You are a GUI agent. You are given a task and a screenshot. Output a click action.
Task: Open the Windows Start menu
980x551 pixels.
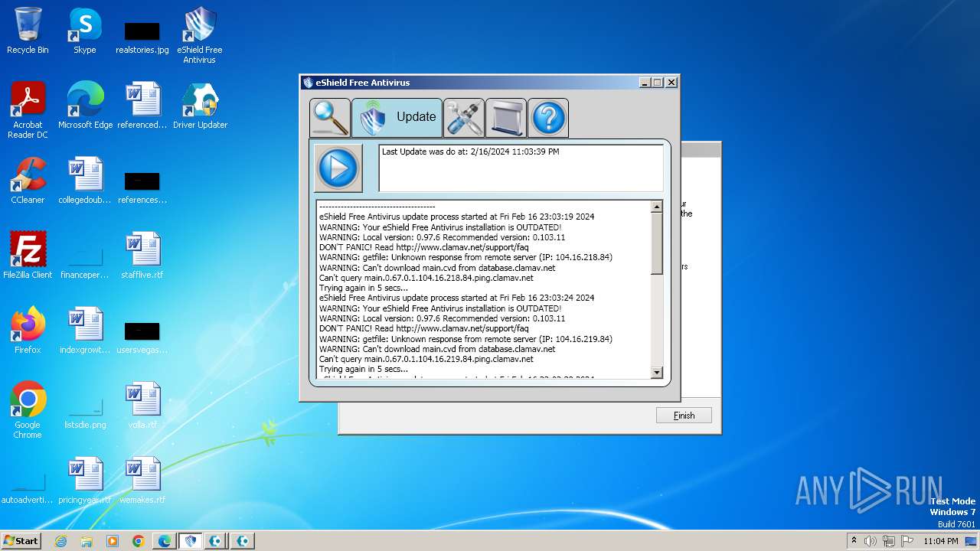click(21, 540)
